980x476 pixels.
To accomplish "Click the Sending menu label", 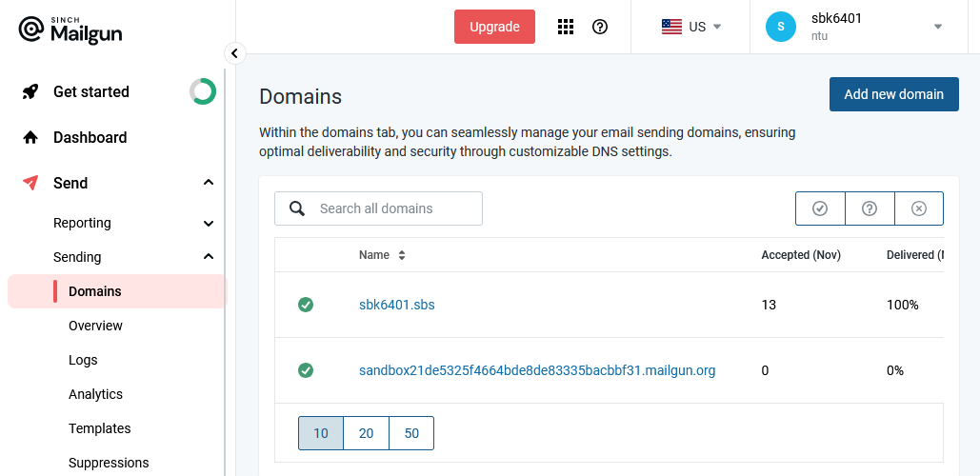I will point(77,257).
